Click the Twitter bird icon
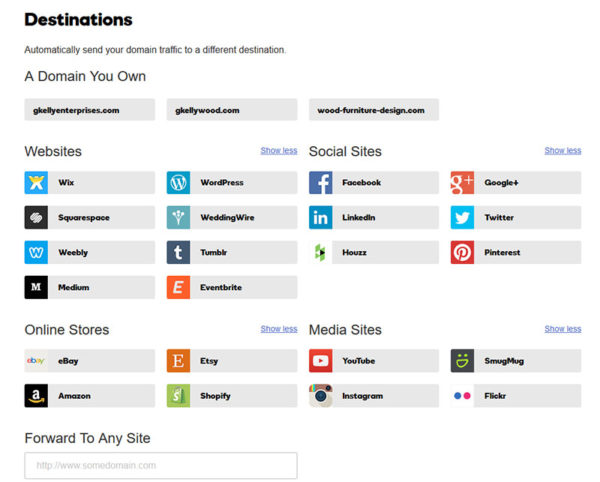This screenshot has width=600, height=482. (462, 218)
